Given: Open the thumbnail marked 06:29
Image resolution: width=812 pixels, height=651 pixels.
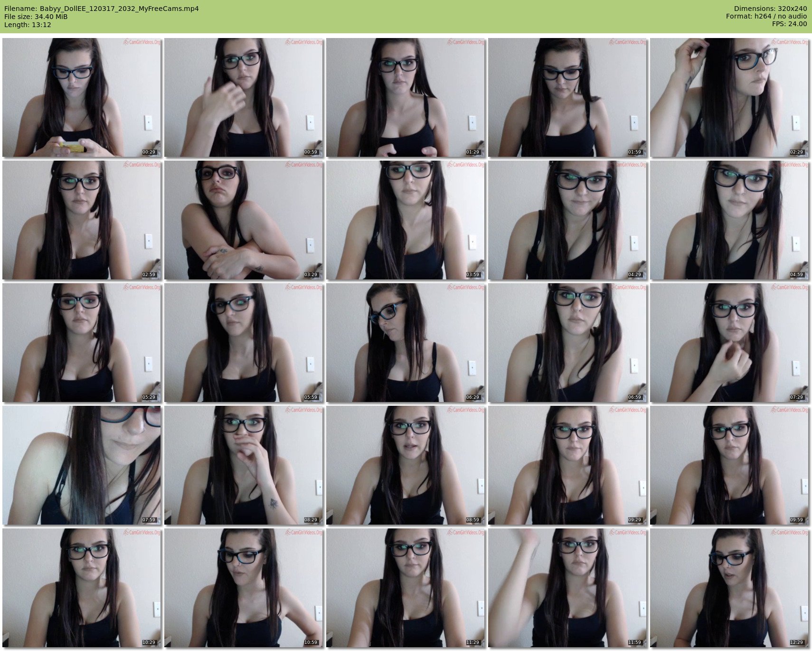Looking at the screenshot, I should 406,343.
